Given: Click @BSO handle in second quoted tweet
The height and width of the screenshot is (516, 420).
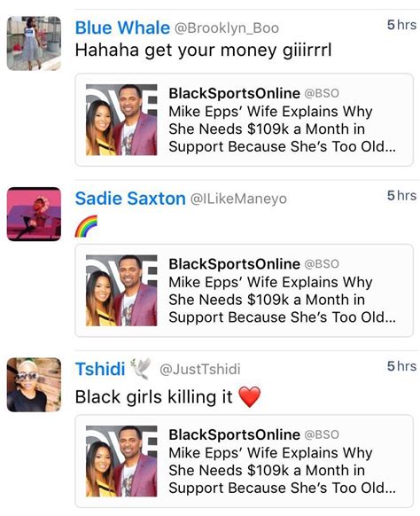Looking at the screenshot, I should 322,264.
